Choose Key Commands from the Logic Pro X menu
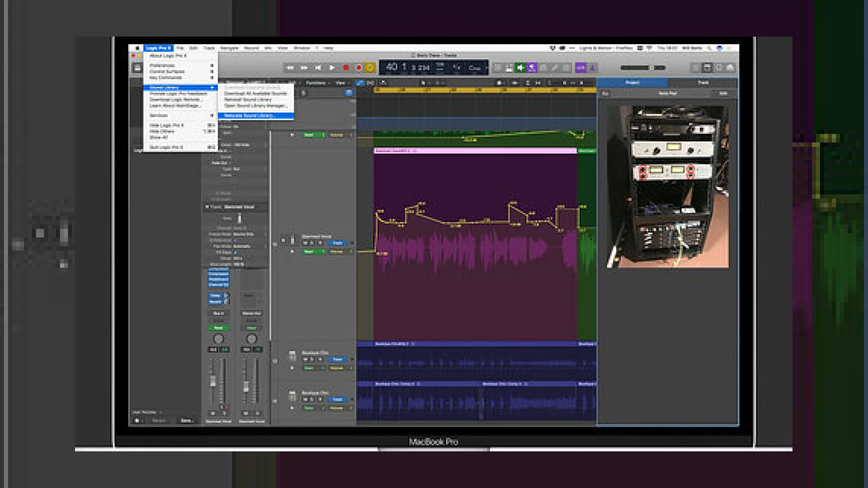 (x=180, y=78)
